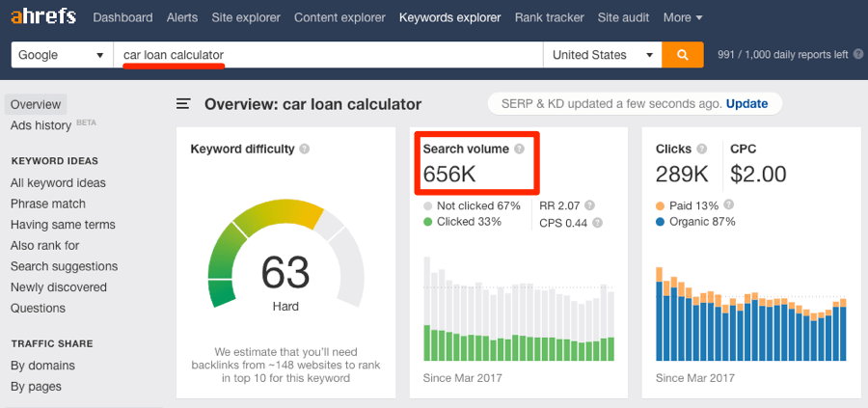Click the blue Organic legend dot
This screenshot has height=408, width=868.
[660, 222]
